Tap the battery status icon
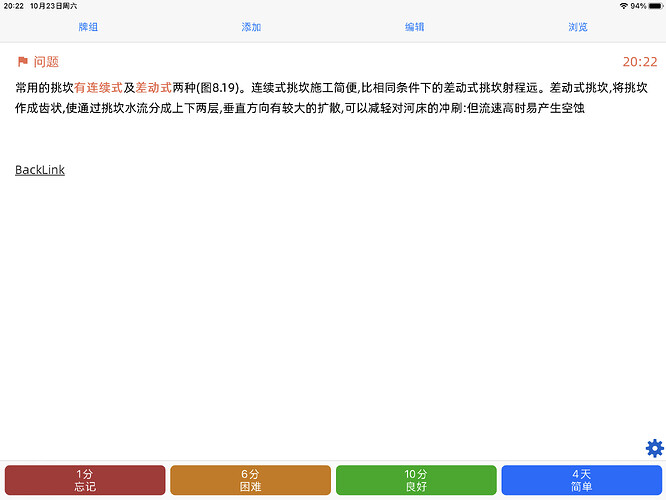The width and height of the screenshot is (666, 500). tap(655, 6)
